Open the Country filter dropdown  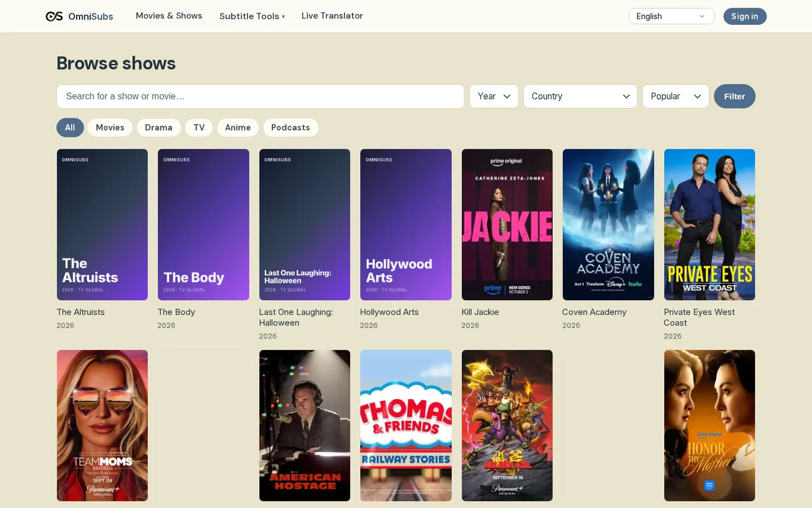click(x=580, y=96)
